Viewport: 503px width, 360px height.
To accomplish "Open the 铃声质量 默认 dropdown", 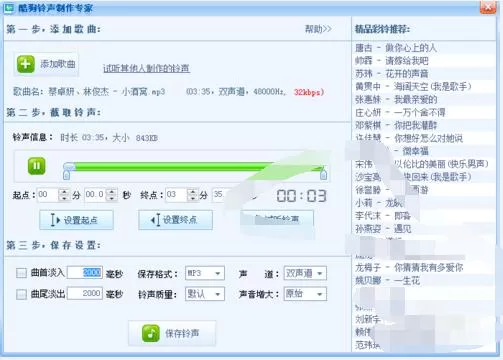I will [x=205, y=294].
